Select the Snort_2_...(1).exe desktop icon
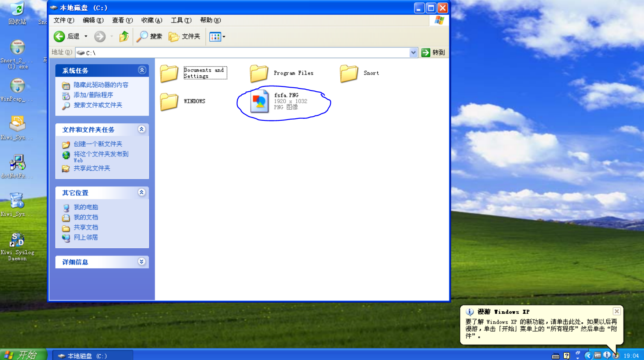Screen dimensions: 644x360 click(x=17, y=54)
